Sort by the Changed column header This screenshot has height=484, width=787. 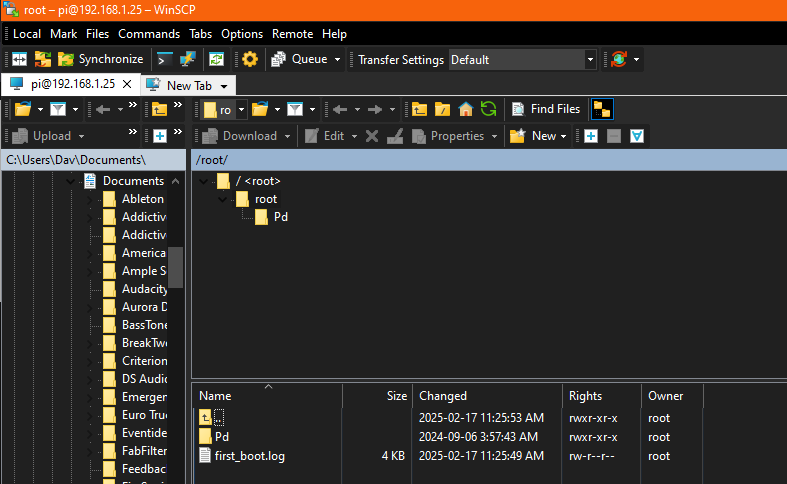point(487,396)
